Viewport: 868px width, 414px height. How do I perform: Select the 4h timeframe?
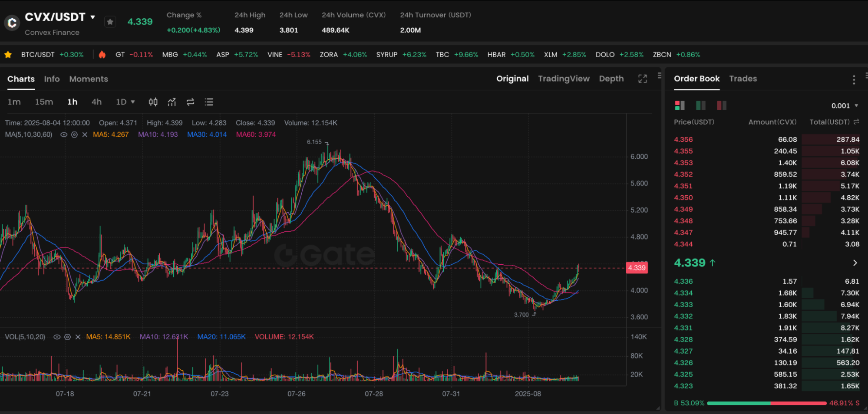click(x=96, y=102)
